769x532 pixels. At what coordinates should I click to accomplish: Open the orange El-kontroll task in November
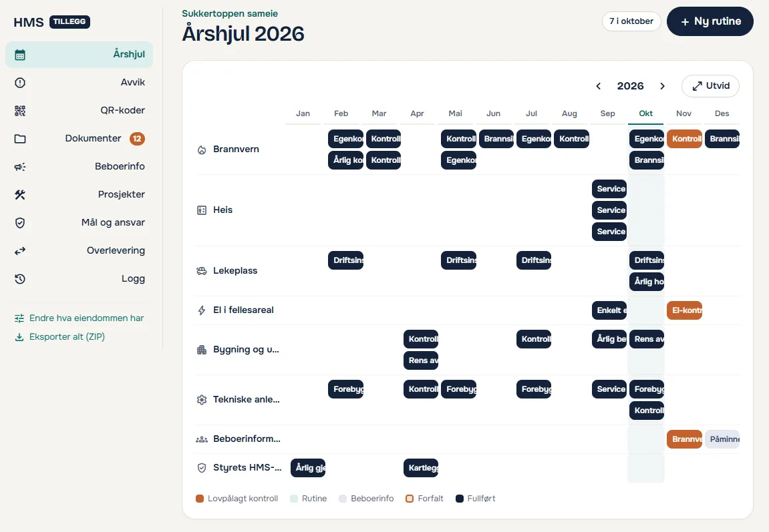(x=684, y=310)
